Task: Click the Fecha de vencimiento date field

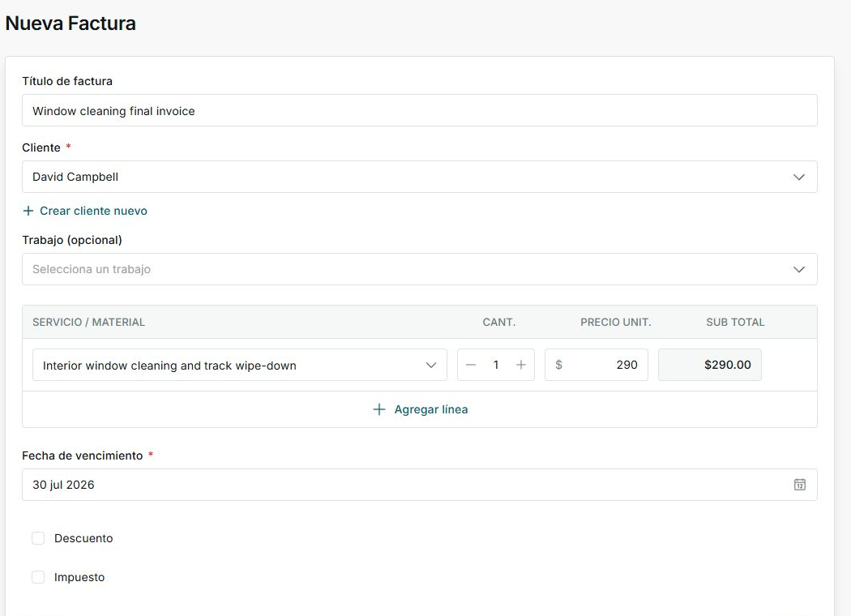Action: pos(420,485)
